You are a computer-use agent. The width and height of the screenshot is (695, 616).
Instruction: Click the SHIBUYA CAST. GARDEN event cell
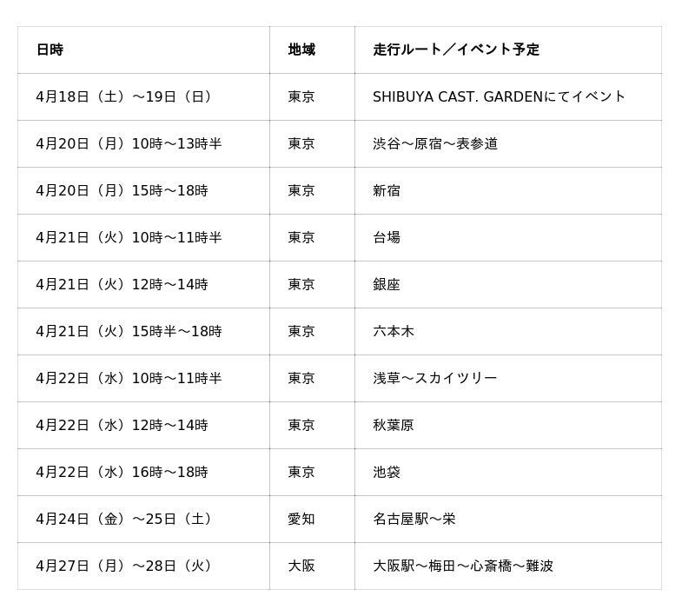tap(499, 97)
